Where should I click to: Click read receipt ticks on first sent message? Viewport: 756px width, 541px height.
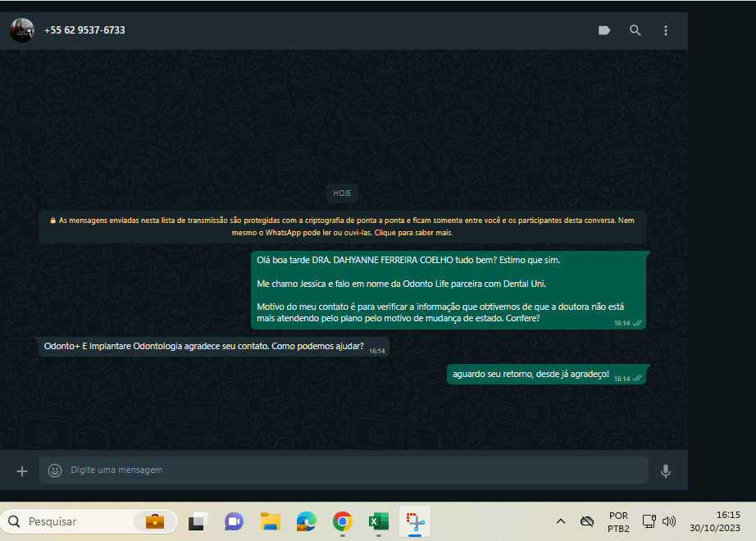637,323
